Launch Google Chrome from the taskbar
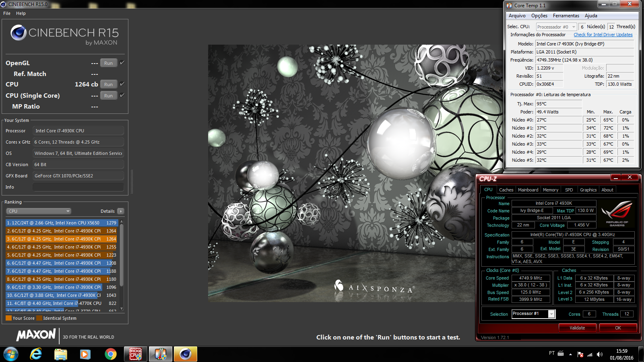Viewport: 644px width, 362px height. pyautogui.click(x=110, y=354)
